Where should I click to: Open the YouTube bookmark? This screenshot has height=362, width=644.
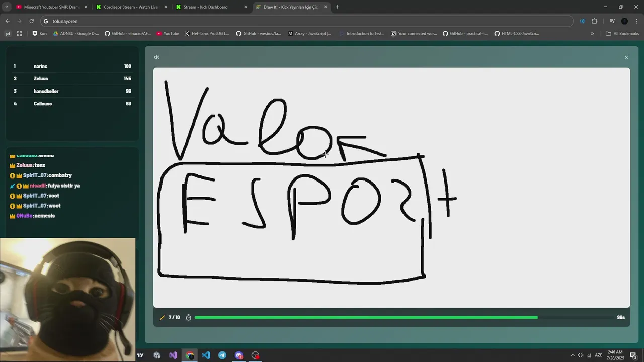168,34
